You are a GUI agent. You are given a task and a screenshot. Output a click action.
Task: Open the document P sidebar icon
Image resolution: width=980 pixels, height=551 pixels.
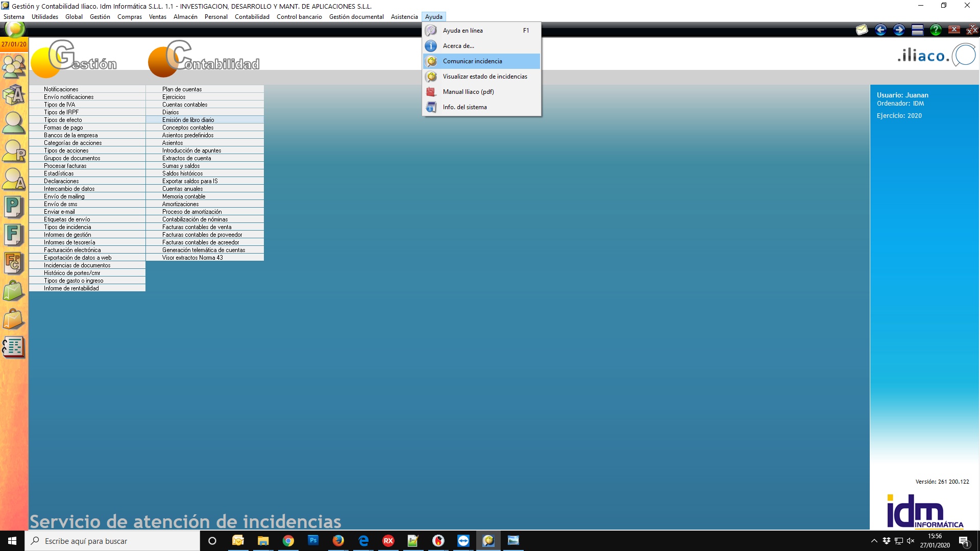[x=14, y=207]
